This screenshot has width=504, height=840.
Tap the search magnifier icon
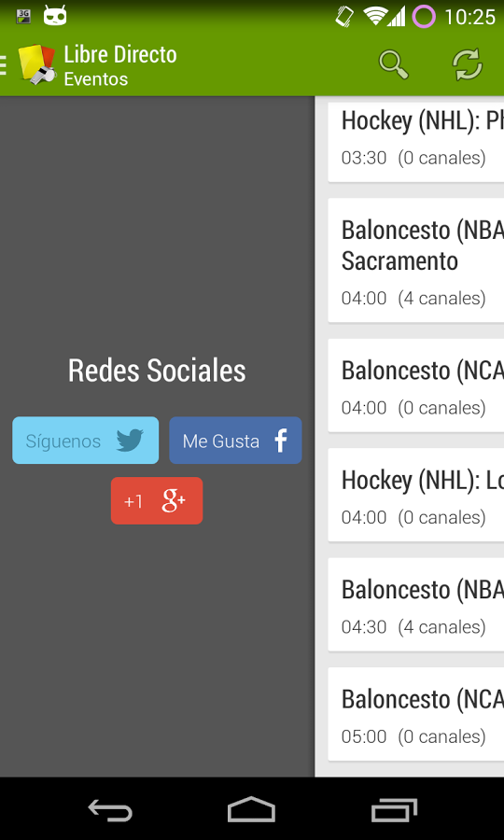pyautogui.click(x=394, y=64)
